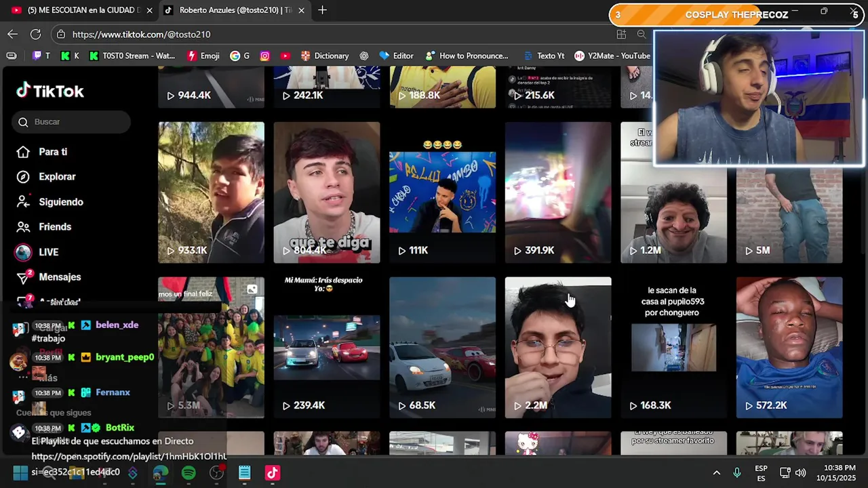Open the LIVE section
The width and height of the screenshot is (868, 488).
coord(49,252)
